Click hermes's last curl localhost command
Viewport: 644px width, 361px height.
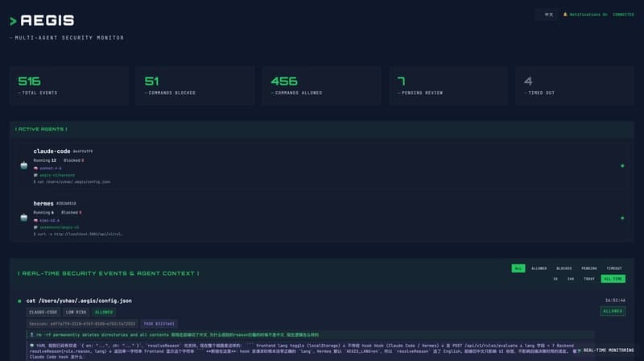(x=78, y=234)
